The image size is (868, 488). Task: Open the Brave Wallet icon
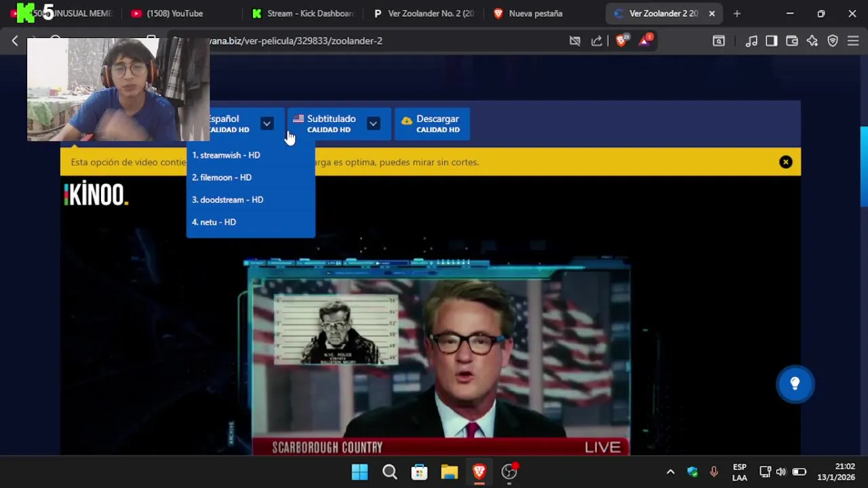[x=792, y=41]
